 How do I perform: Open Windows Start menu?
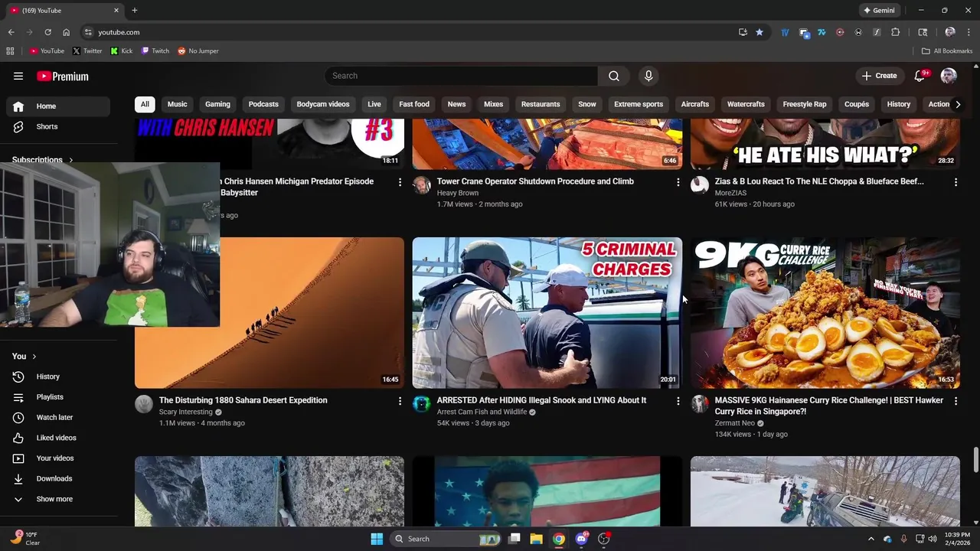point(377,539)
